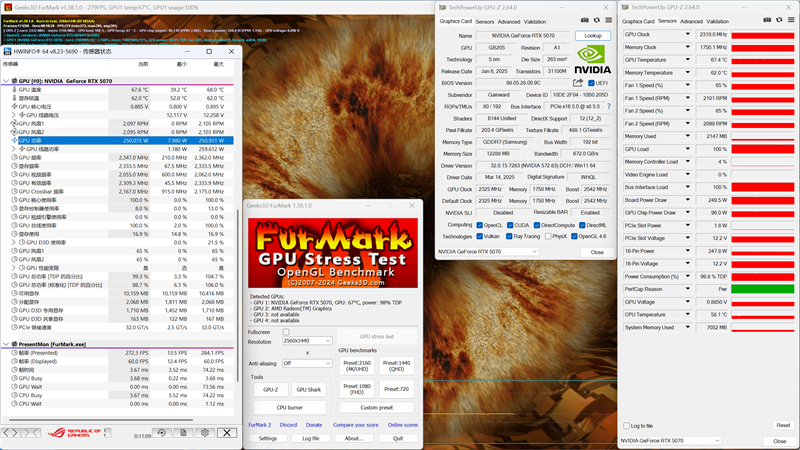Open GPU Shark tool
800x450 pixels.
pyautogui.click(x=309, y=390)
